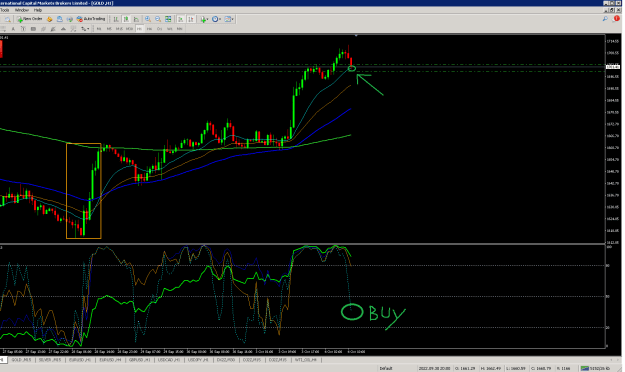The width and height of the screenshot is (625, 372).
Task: Click the O: 1661.29 status bar value
Action: [466, 368]
